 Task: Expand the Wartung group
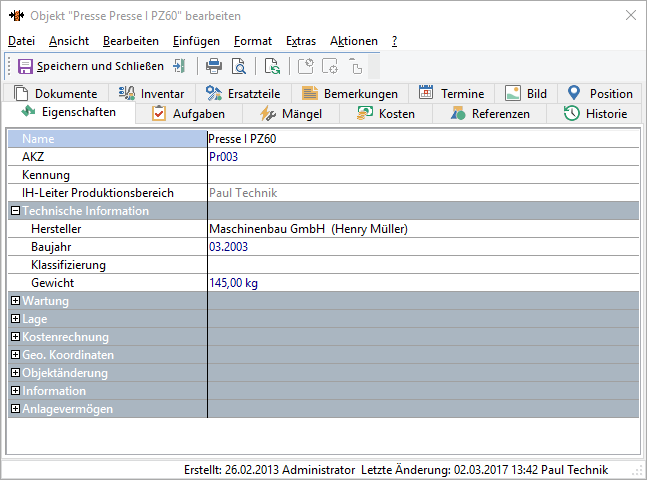coord(15,300)
